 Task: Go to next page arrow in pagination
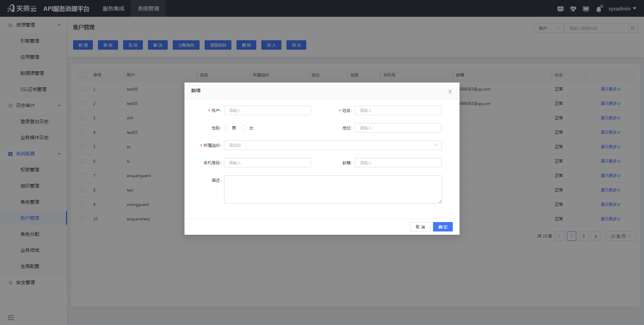[595, 236]
